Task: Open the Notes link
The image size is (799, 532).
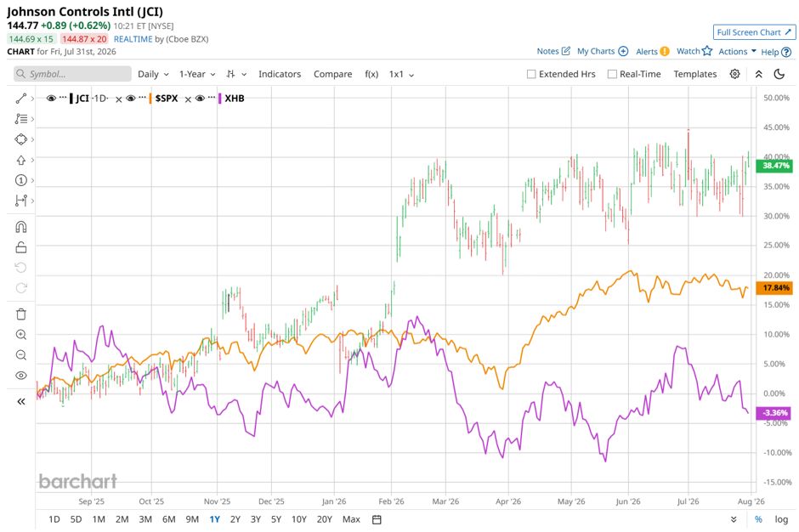Action: point(553,51)
